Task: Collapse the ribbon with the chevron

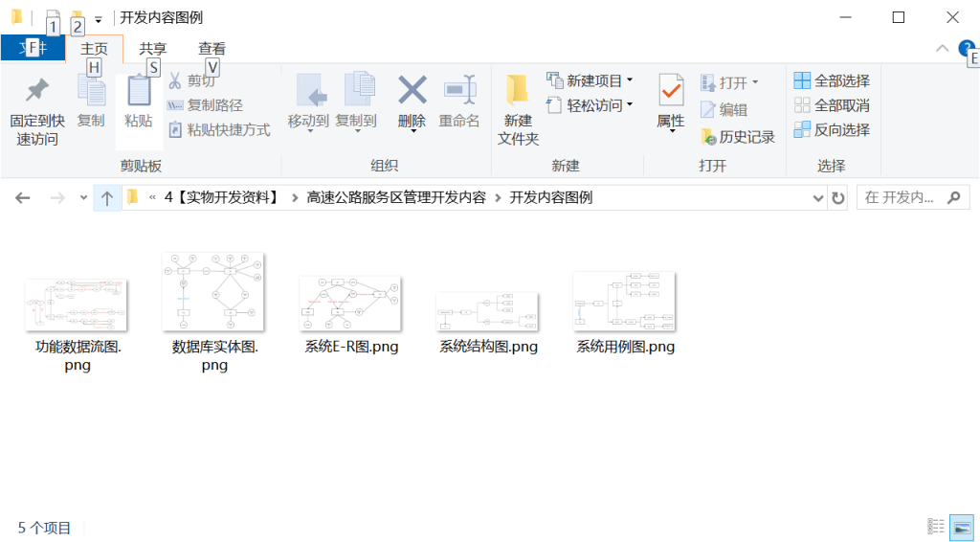Action: tap(942, 48)
